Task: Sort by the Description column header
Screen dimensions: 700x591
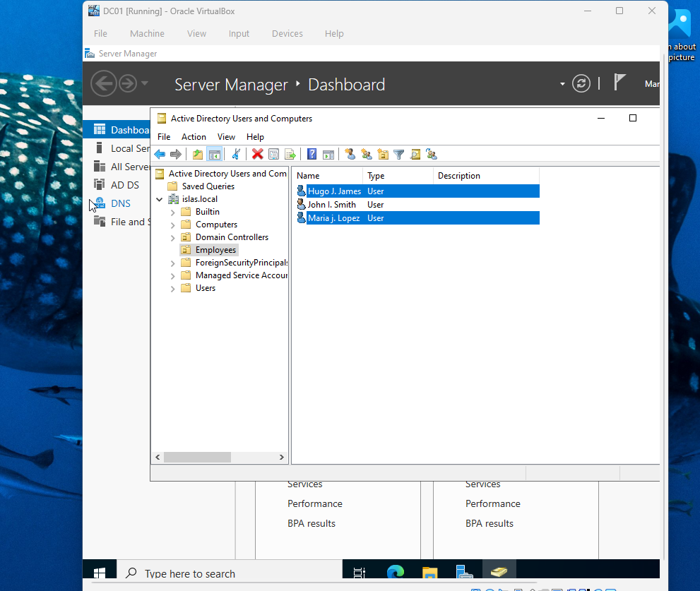Action: (487, 176)
